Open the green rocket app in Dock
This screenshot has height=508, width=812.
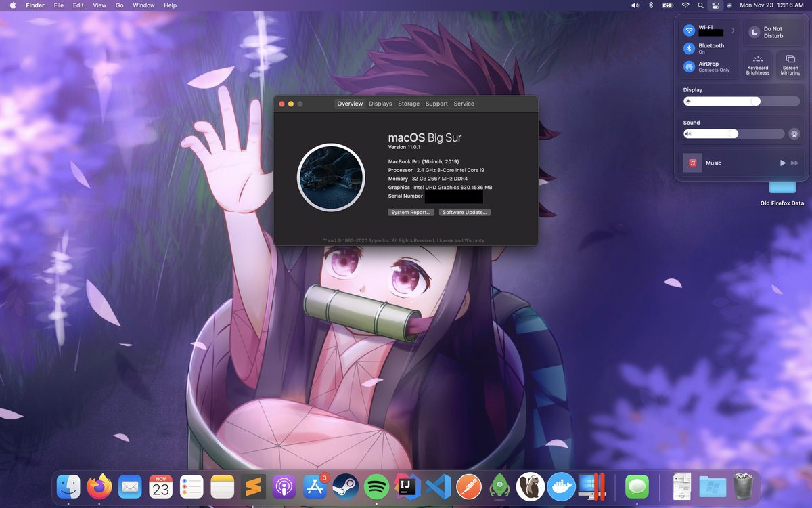[500, 486]
